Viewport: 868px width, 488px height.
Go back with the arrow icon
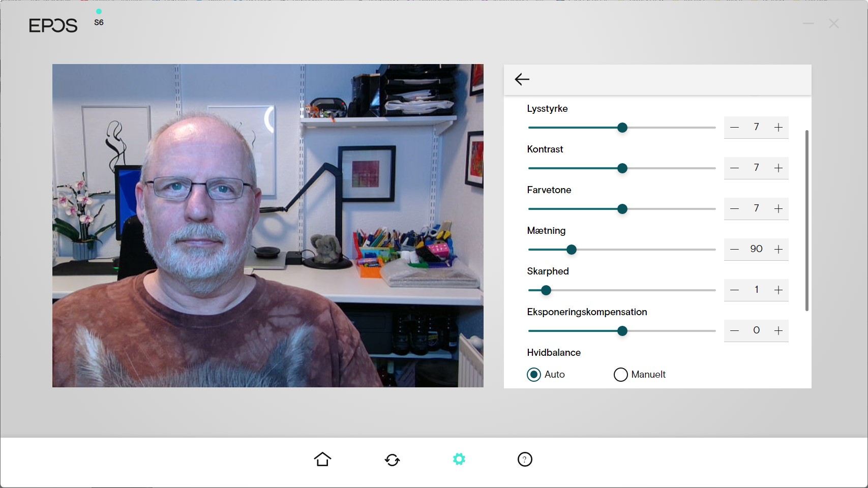tap(522, 79)
